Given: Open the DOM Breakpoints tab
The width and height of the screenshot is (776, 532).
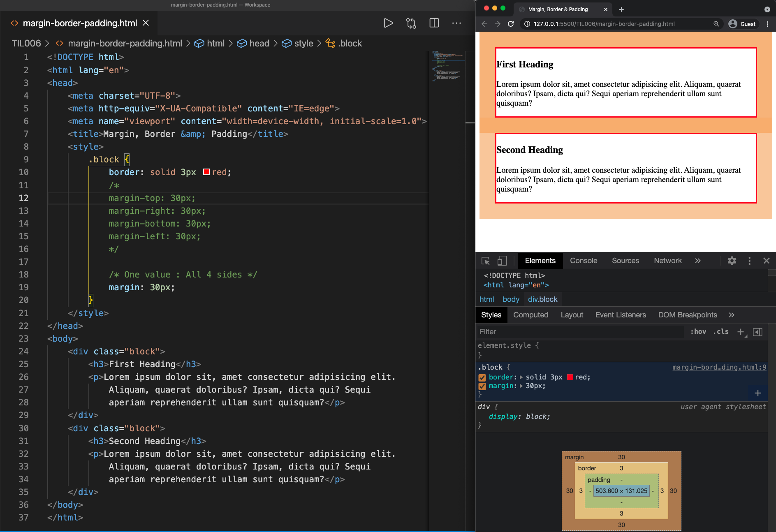Looking at the screenshot, I should pos(687,315).
